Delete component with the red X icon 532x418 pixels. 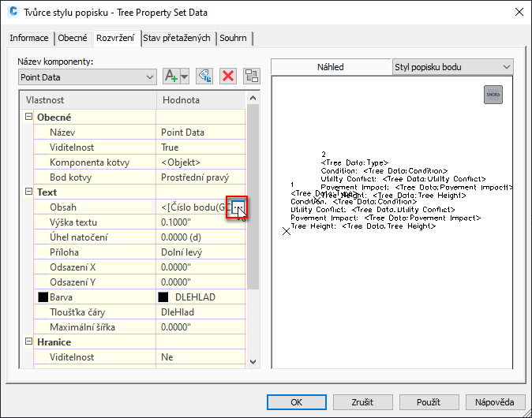coord(228,76)
